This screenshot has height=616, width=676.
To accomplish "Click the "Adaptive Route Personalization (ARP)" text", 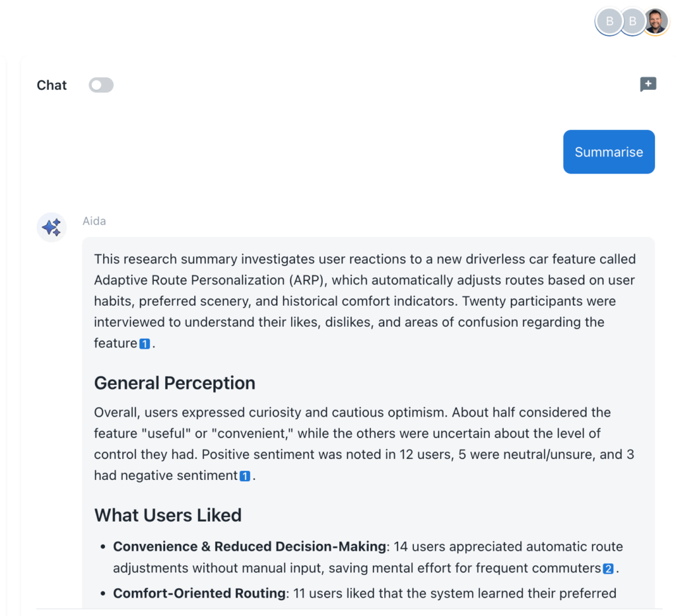I will pyautogui.click(x=207, y=280).
